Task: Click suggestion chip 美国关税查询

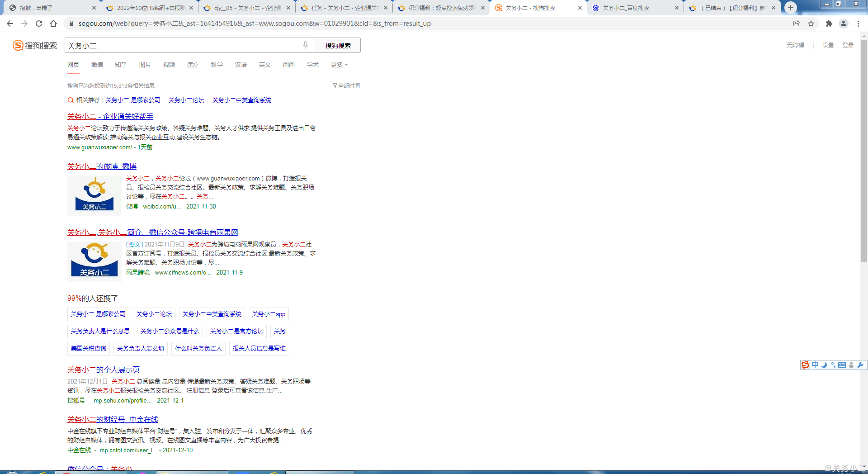Action: coord(89,348)
